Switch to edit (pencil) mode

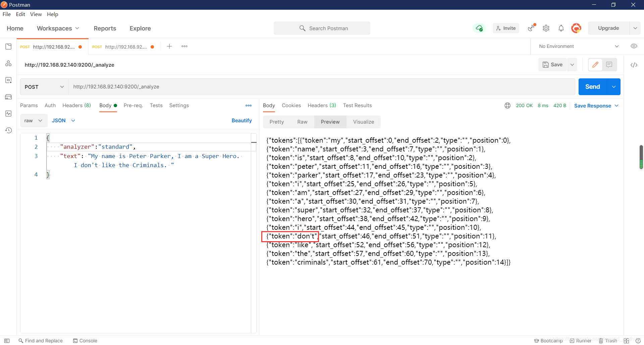coord(595,65)
